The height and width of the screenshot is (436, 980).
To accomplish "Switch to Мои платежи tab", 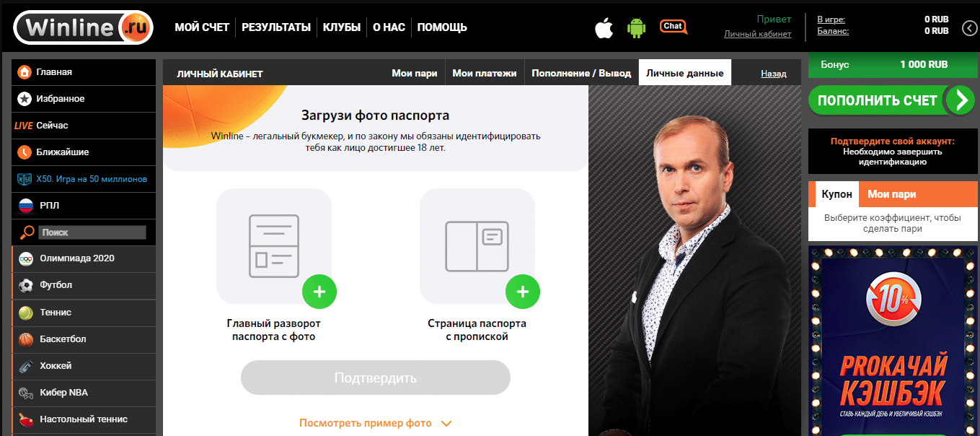I will tap(485, 73).
